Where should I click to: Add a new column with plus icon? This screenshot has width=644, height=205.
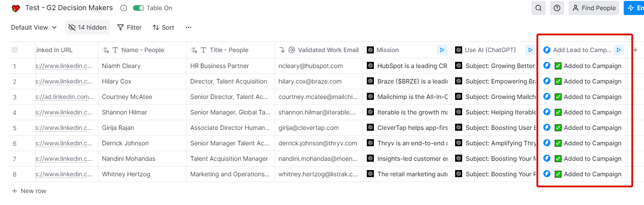(x=635, y=50)
